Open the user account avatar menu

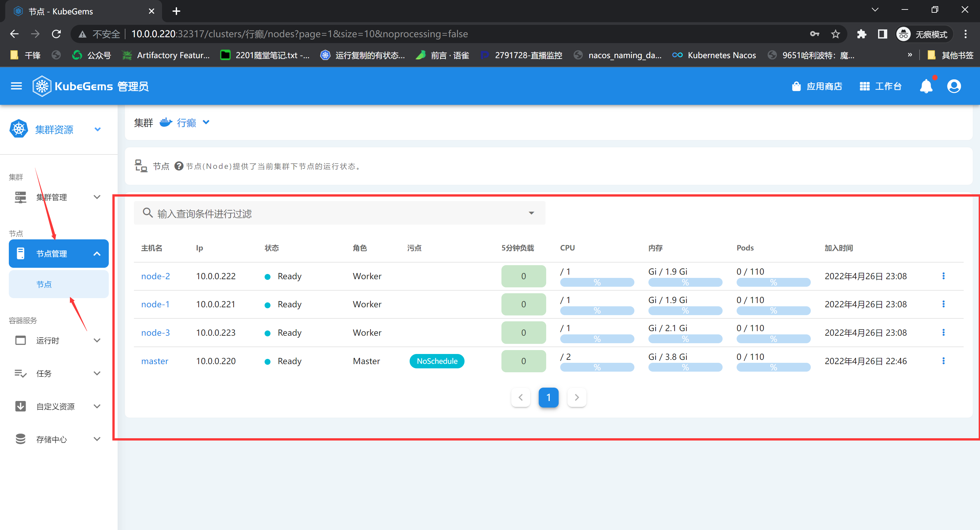pyautogui.click(x=954, y=86)
